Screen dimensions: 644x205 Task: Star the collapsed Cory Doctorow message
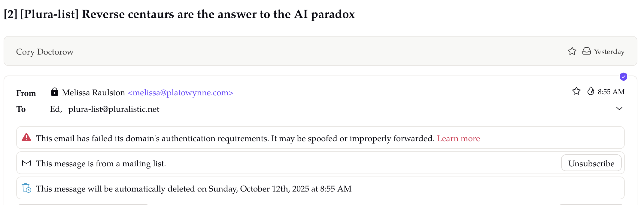[572, 51]
